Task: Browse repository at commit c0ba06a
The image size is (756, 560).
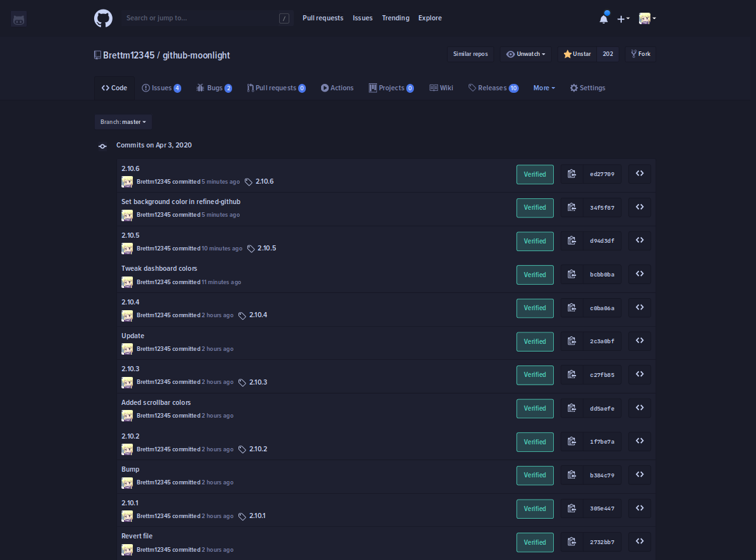Action: 639,308
